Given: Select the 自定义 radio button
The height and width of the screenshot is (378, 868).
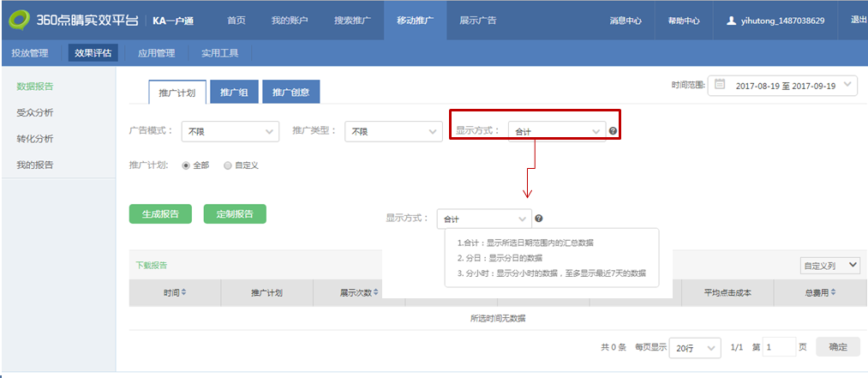Looking at the screenshot, I should pyautogui.click(x=227, y=165).
